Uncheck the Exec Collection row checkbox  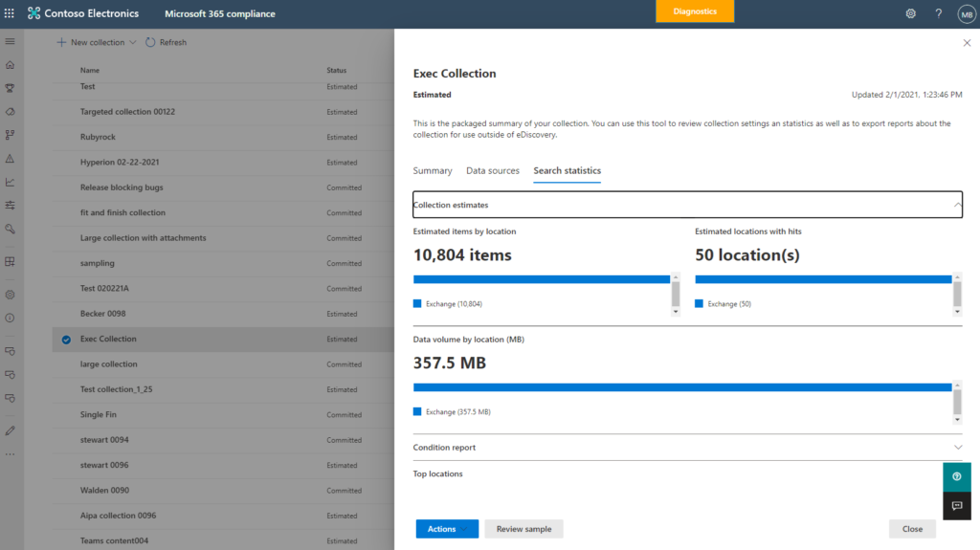click(66, 340)
